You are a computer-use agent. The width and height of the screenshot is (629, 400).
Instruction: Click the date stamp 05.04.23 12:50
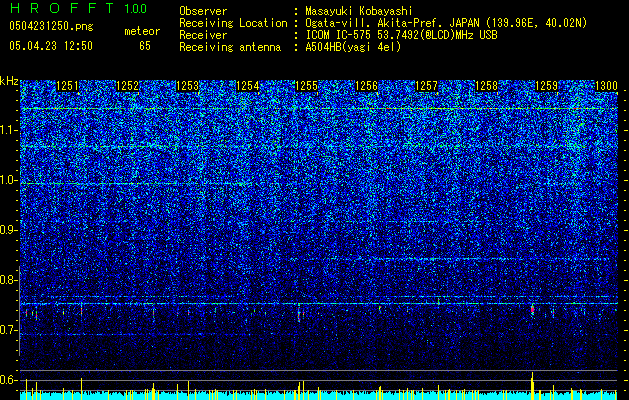(x=51, y=46)
